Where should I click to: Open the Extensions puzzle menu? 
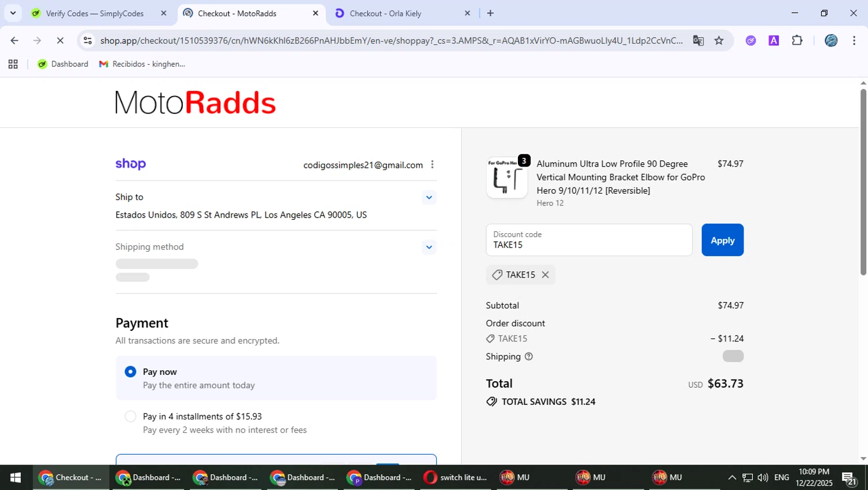[x=797, y=40]
